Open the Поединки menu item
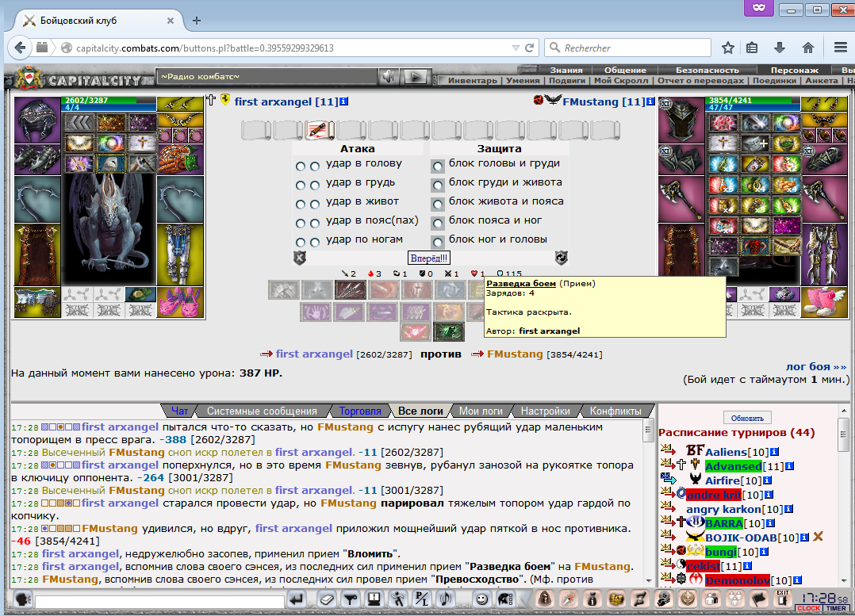 774,81
